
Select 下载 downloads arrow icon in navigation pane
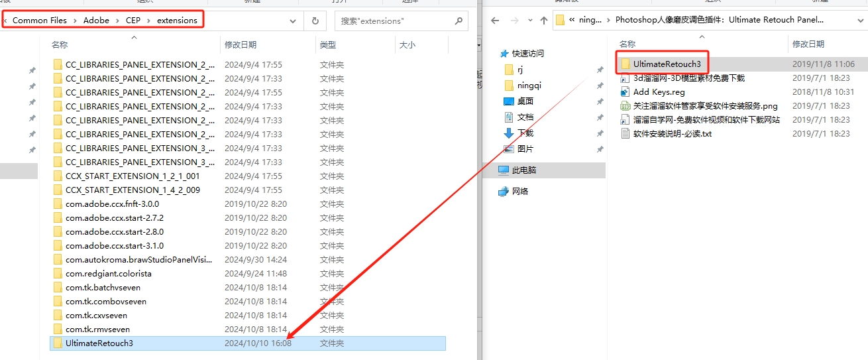[509, 133]
